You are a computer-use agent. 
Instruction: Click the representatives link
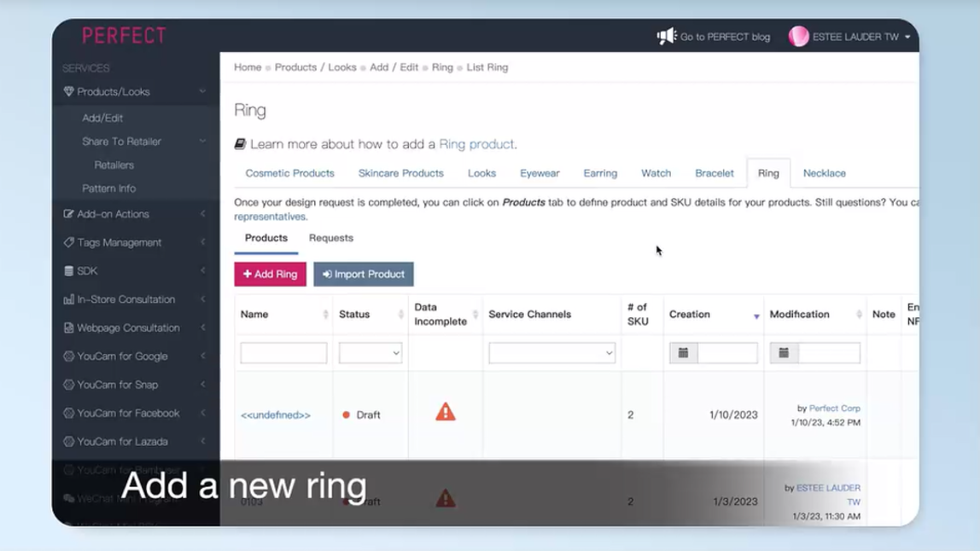click(270, 217)
